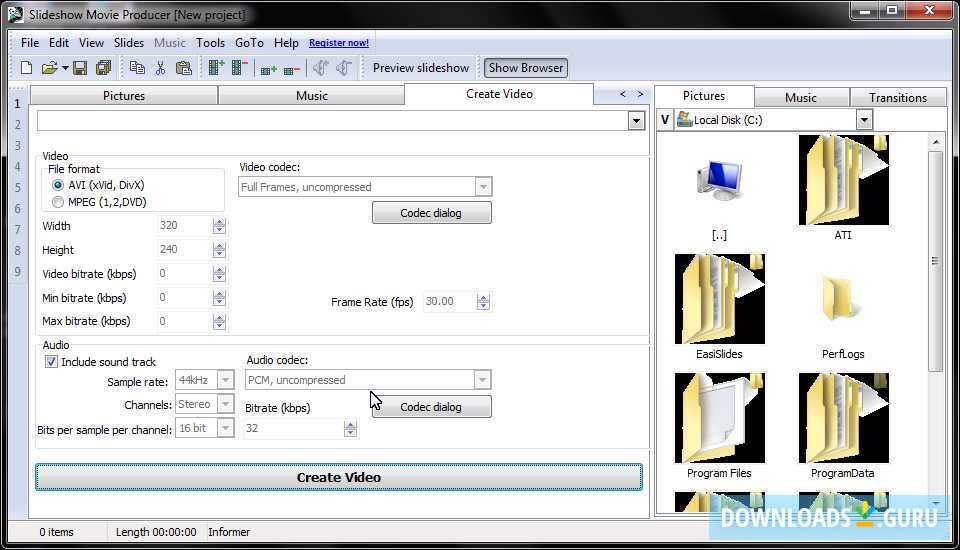Open the Tools menu

[211, 42]
